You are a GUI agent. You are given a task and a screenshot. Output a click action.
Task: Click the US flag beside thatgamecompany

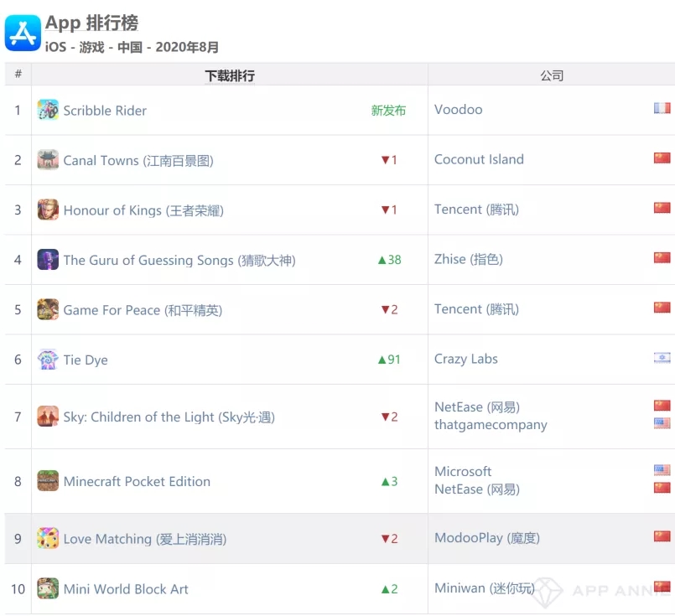[x=662, y=423]
